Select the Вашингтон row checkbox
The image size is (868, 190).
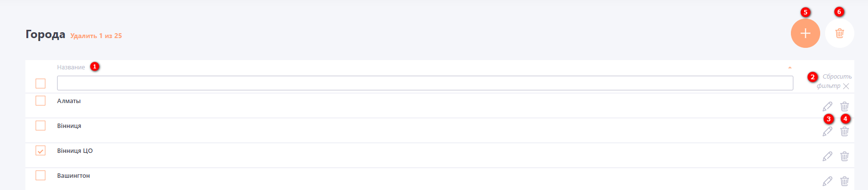(40, 175)
